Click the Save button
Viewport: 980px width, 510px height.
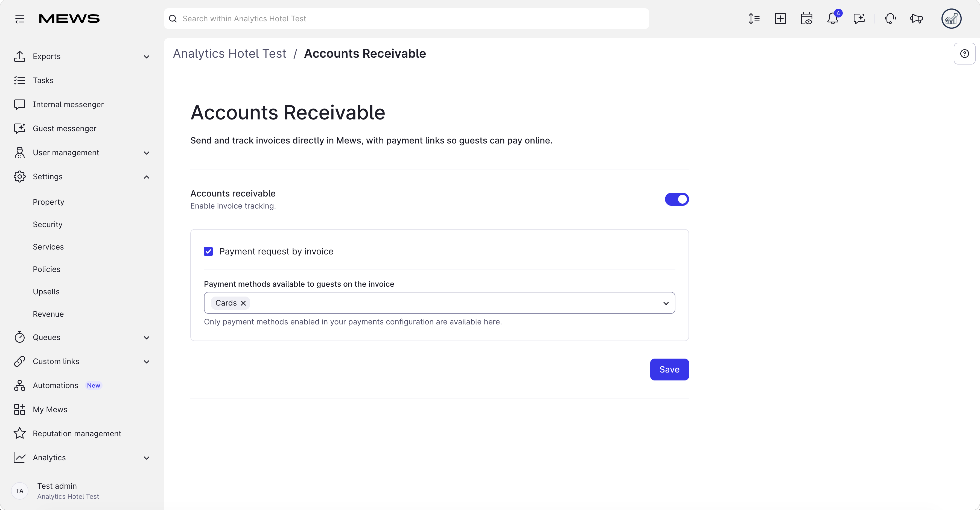pos(669,369)
